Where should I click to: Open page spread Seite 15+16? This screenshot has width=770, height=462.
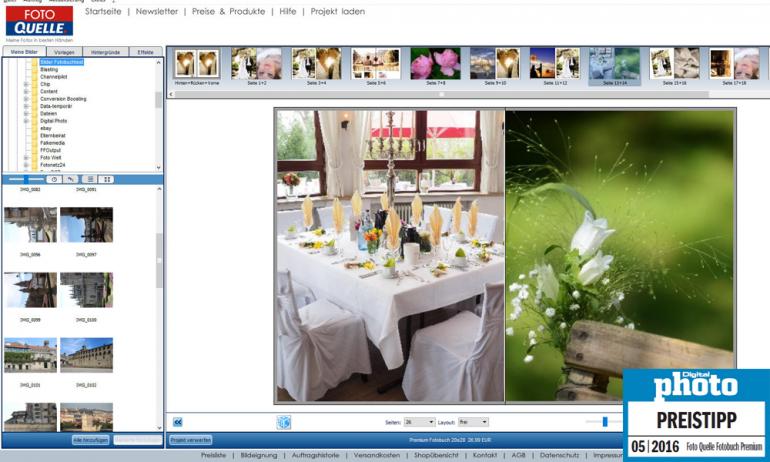674,67
